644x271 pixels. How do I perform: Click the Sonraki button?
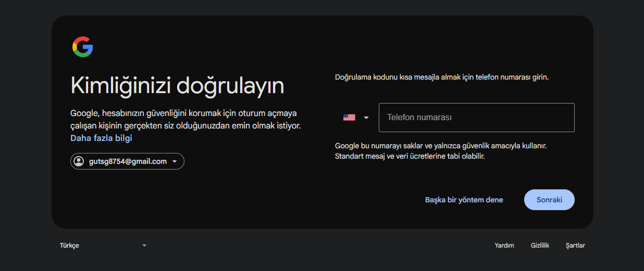pos(549,200)
